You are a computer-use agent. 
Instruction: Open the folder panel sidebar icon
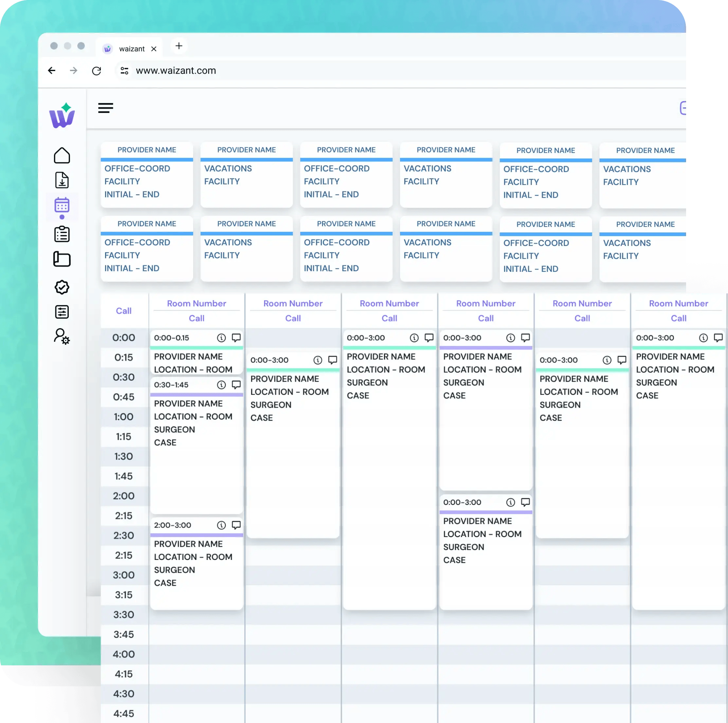click(62, 259)
